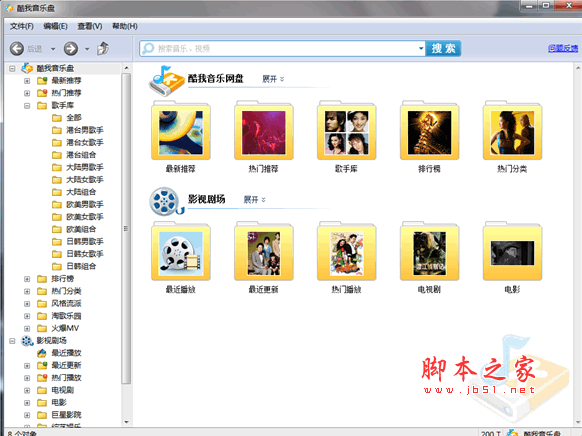Screen dimensions: 582x436
Task: Open the 最新推荐 folder thumbnail
Action: [181, 131]
